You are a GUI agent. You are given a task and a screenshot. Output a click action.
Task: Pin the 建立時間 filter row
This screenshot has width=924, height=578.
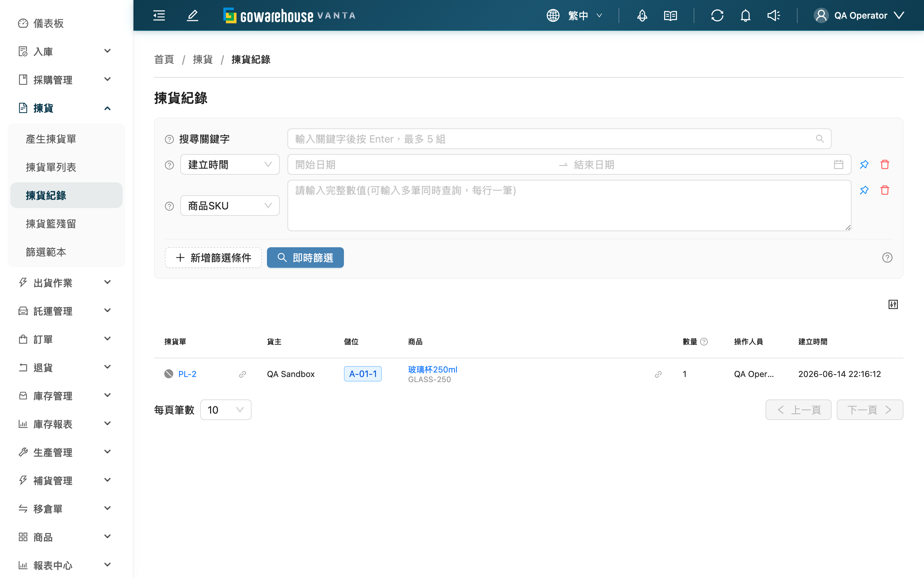pos(864,165)
